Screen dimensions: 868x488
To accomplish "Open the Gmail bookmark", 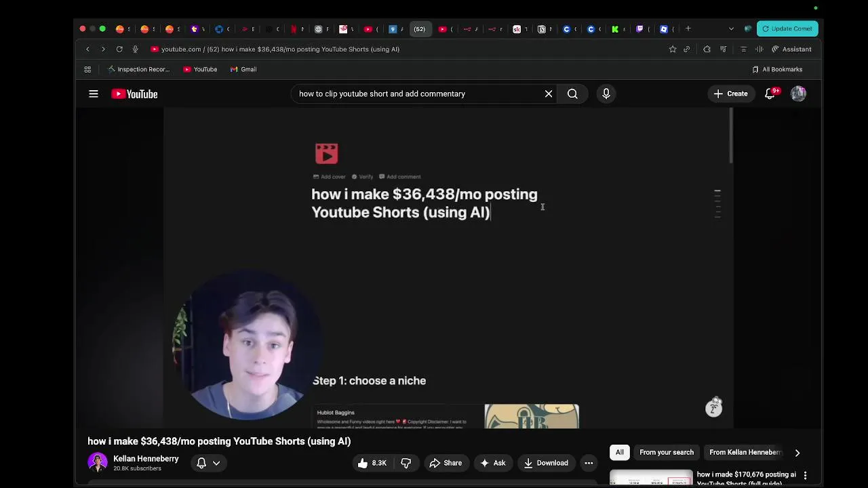I will coord(243,69).
